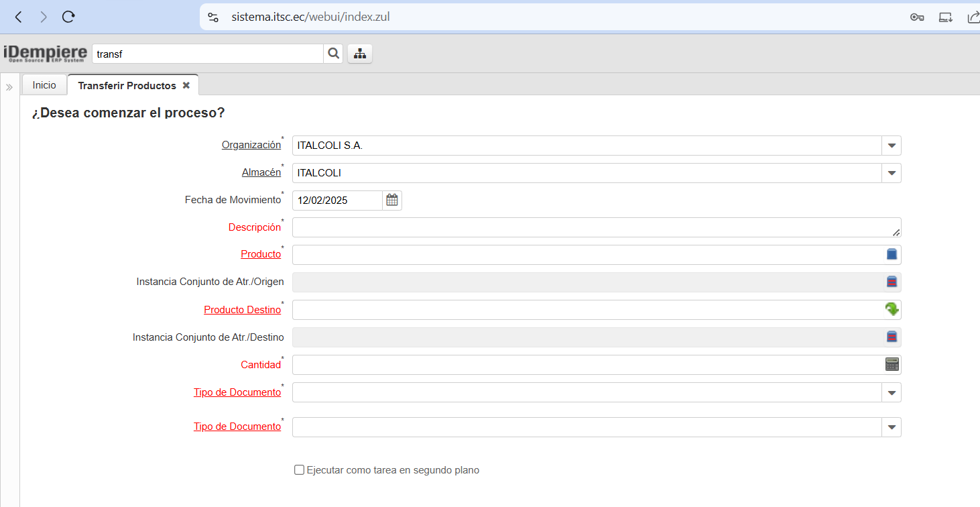980x507 pixels.
Task: Click the Organización label link
Action: tap(251, 145)
